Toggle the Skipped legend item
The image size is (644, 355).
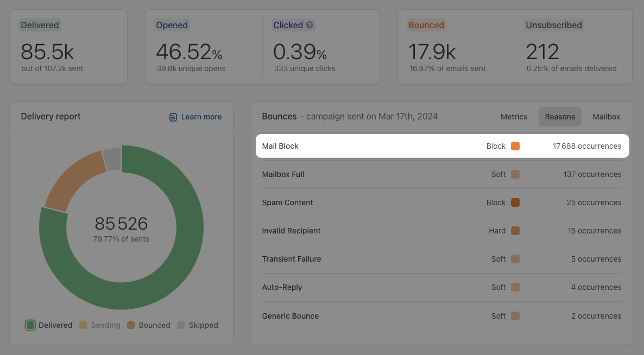[x=198, y=325]
